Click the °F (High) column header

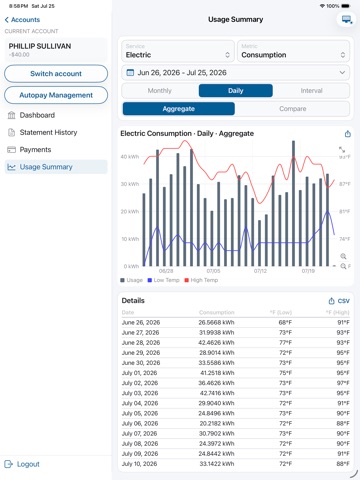337,312
